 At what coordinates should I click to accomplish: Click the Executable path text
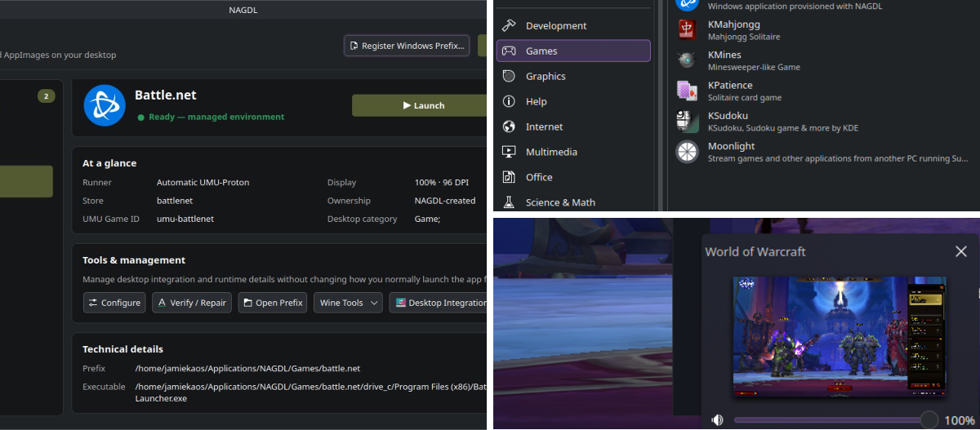coord(311,392)
